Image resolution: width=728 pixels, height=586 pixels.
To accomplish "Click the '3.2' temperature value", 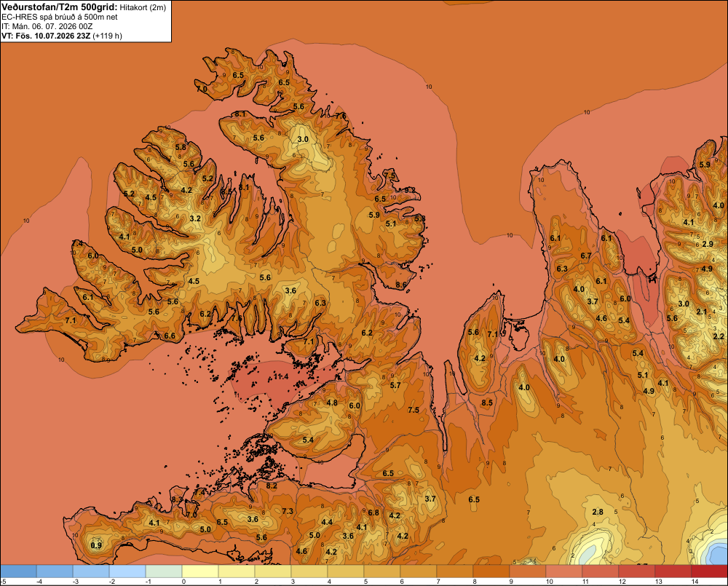I will click(195, 218).
